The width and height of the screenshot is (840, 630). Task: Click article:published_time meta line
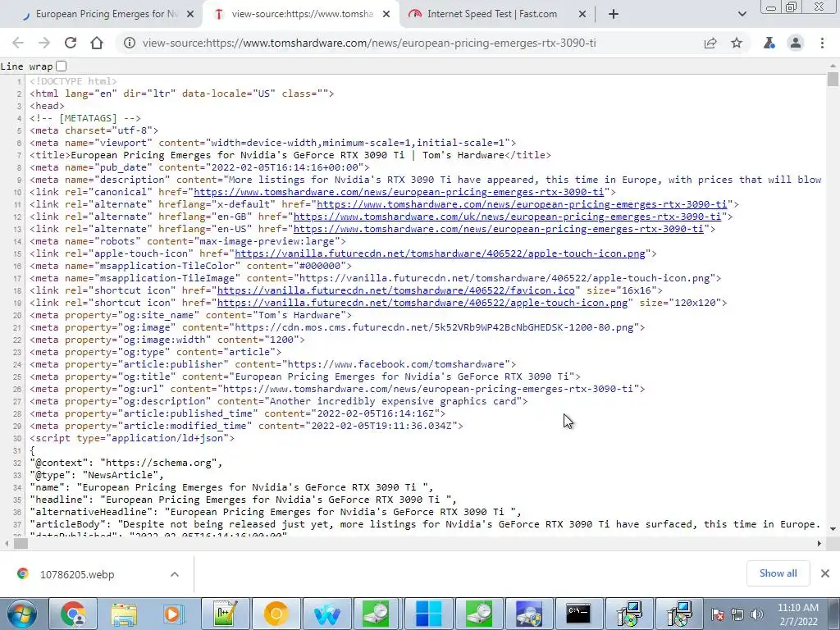(x=237, y=413)
